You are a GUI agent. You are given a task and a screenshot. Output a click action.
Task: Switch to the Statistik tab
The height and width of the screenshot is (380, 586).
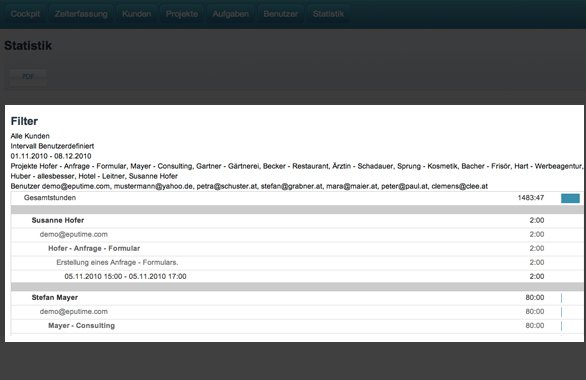328,14
